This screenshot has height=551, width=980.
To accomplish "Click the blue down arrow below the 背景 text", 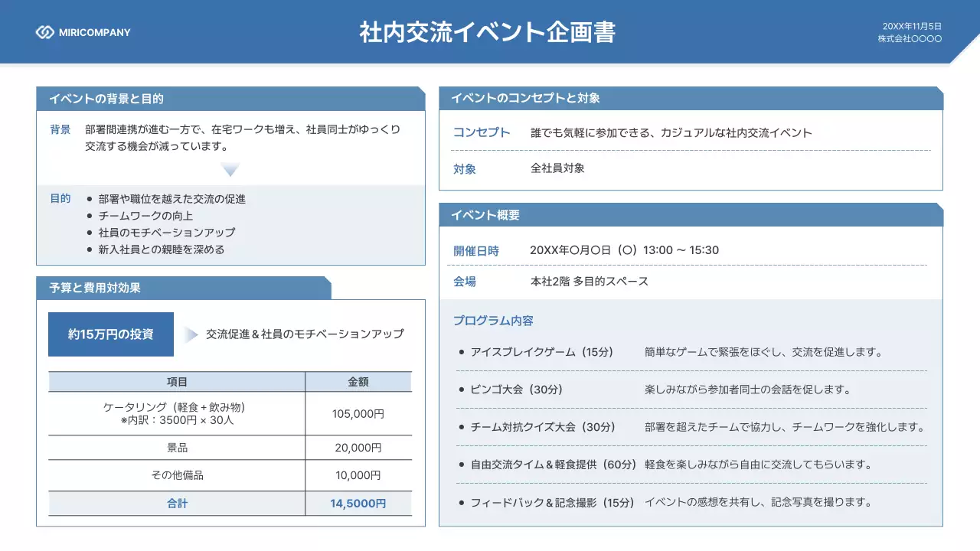I will (230, 171).
